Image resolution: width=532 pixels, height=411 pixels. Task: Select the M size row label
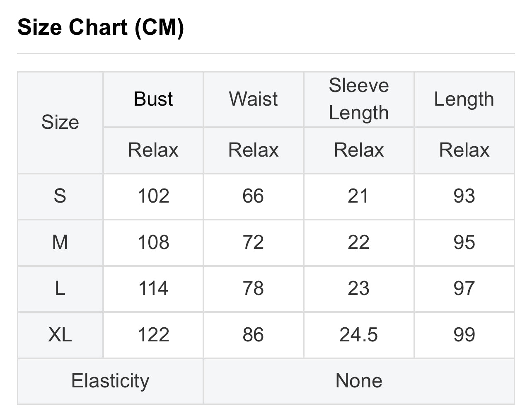click(x=60, y=242)
